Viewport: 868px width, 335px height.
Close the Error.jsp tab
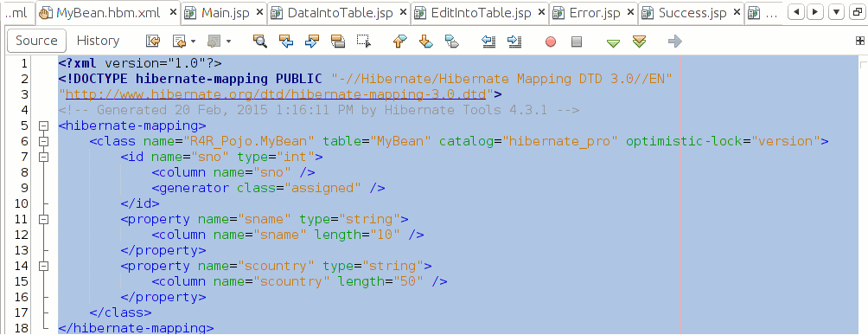(x=630, y=13)
